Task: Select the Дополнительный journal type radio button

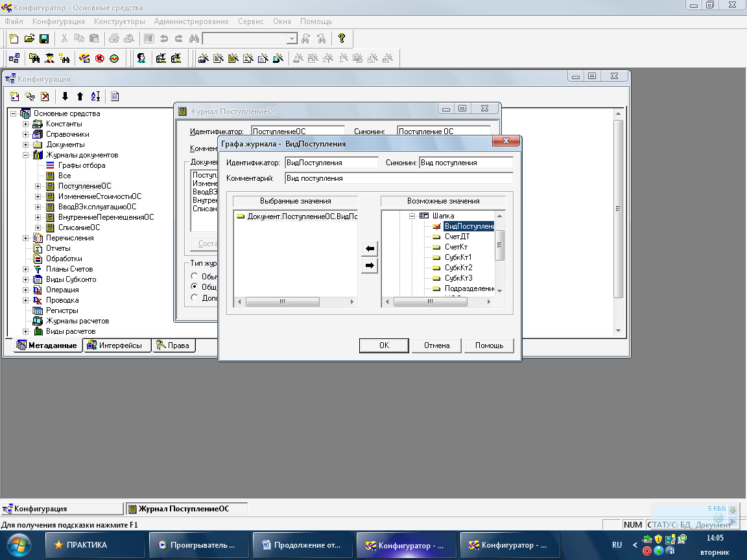Action: point(194,297)
